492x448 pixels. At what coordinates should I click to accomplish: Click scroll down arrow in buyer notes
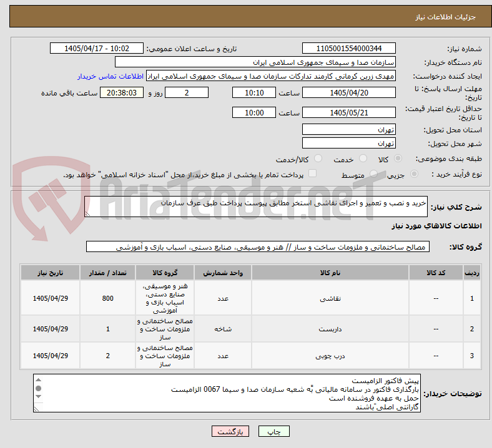pyautogui.click(x=38, y=397)
